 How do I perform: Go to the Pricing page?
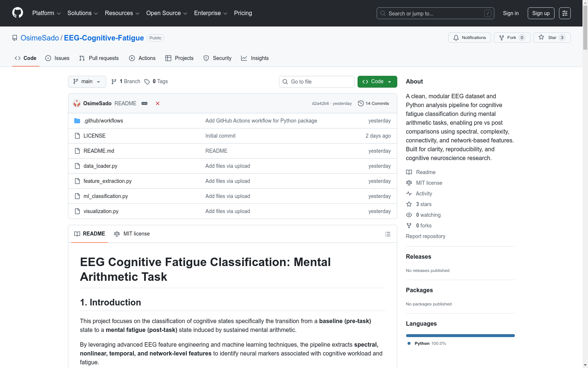[x=243, y=13]
